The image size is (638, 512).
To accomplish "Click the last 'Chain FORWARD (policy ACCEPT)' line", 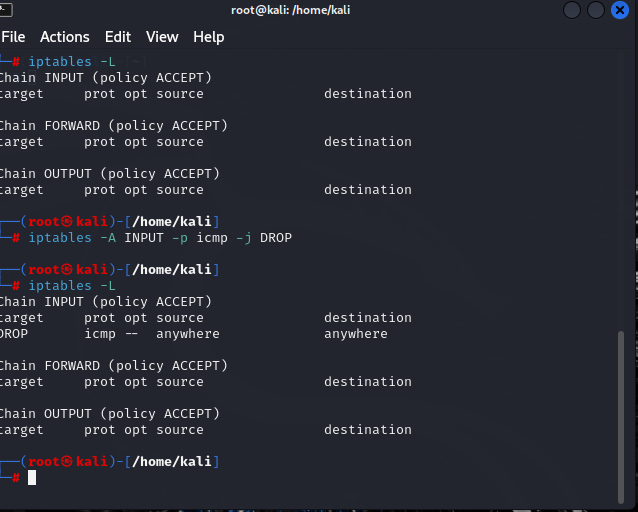I will pos(114,366).
